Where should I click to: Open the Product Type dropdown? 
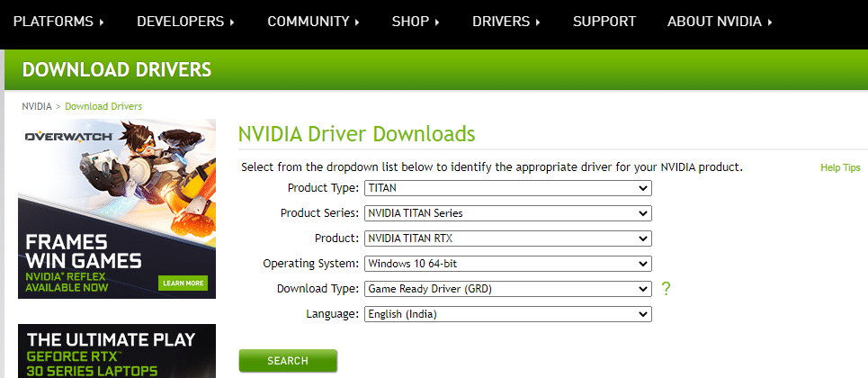(508, 188)
